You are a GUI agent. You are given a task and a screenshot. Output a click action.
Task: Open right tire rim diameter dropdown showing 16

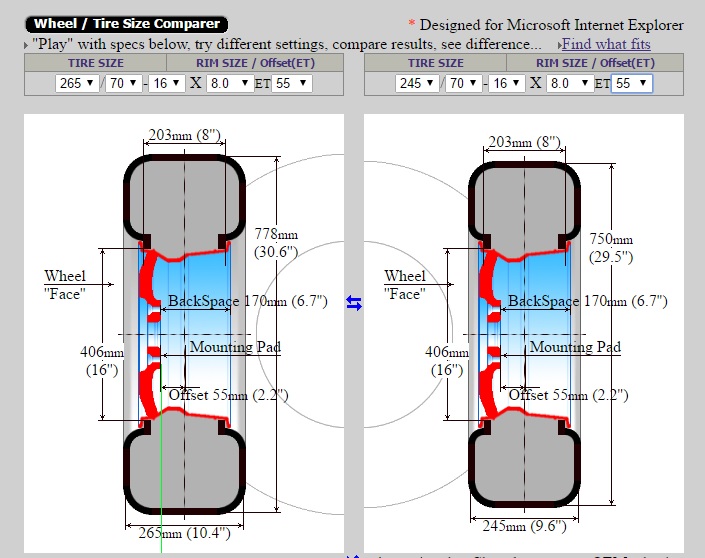click(507, 83)
